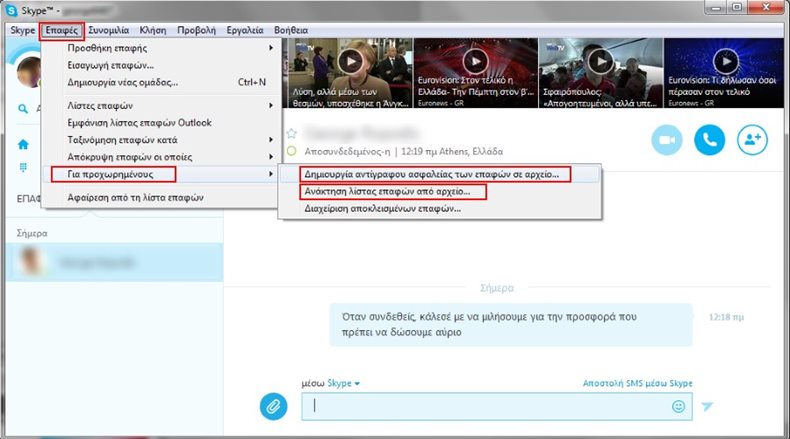Select Εμφάνιση λίστας επαφών Outlook
This screenshot has width=790, height=439.
tap(161, 122)
